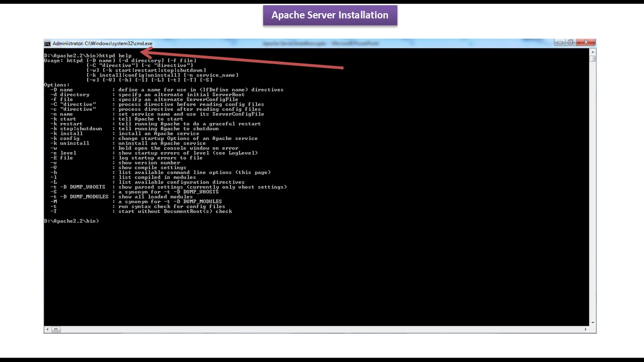Click 'show startup errors of level' text
This screenshot has height=362, width=644.
(164, 153)
